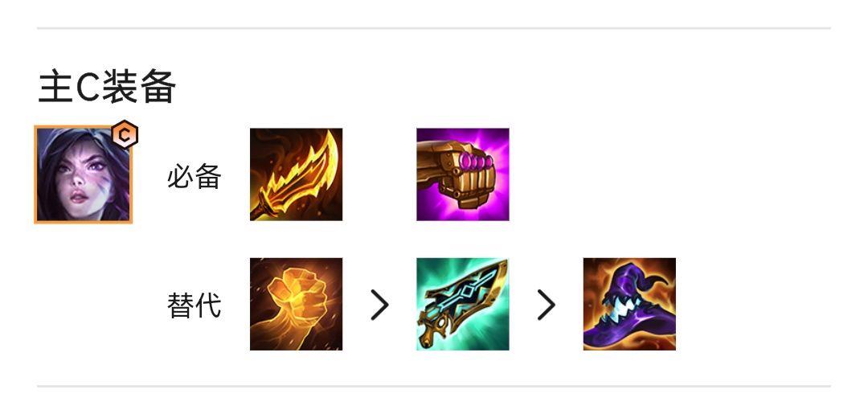Pick the middle item in the 替代 row

tap(463, 304)
